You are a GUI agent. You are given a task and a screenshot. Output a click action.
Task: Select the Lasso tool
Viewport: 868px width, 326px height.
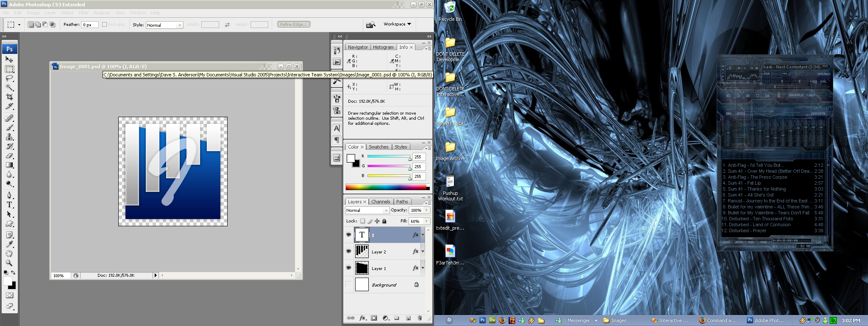(9, 79)
